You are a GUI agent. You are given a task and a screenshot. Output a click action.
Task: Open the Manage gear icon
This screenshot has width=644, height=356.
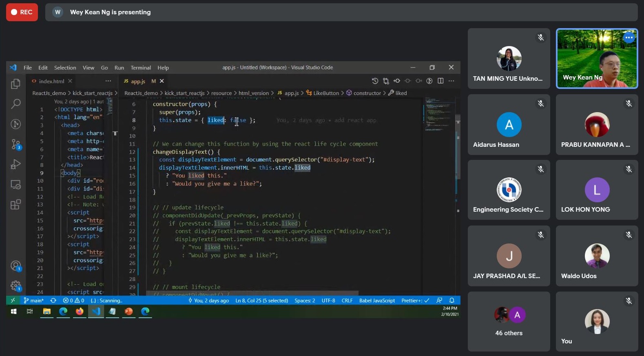[x=15, y=286]
